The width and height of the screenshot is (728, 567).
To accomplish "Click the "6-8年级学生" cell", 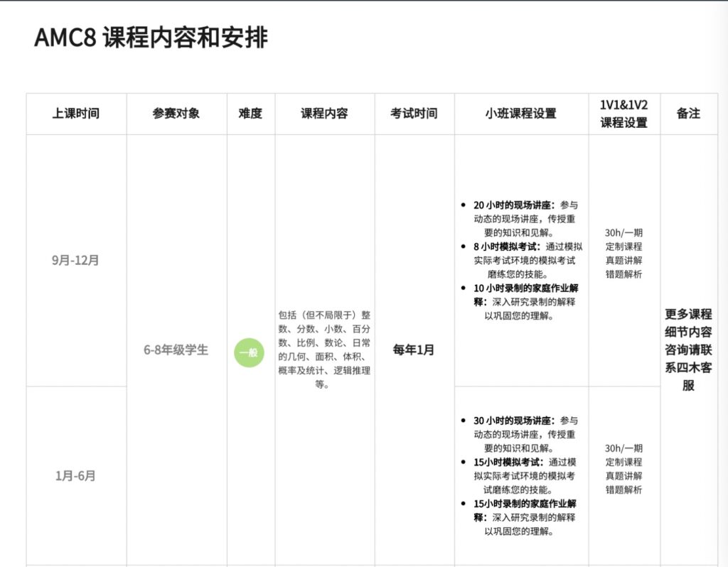I will tap(176, 350).
